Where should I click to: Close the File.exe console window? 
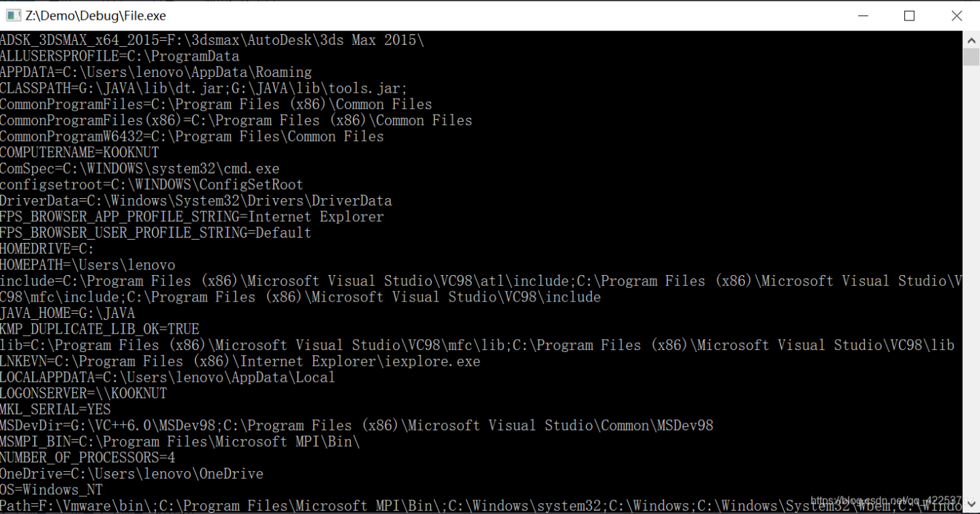956,16
